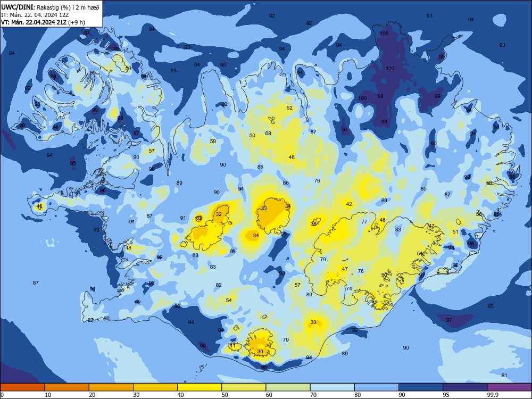This screenshot has width=532, height=399.
Task: Click the legend tick label 70
Action: 313,395
